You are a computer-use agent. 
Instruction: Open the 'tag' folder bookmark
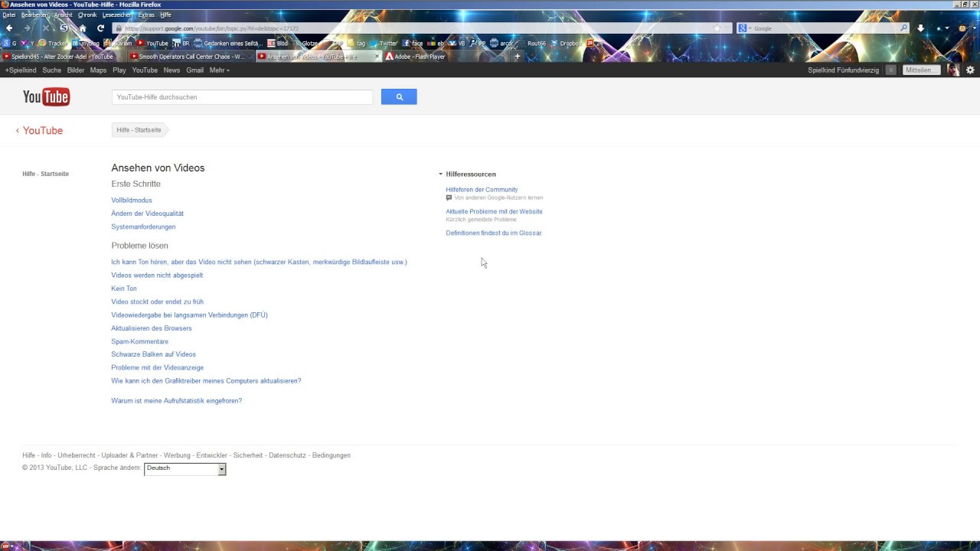pyautogui.click(x=356, y=44)
